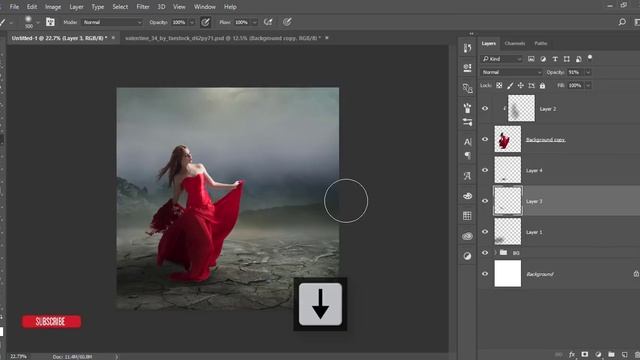Screen dimensions: 640x360
Task: Filter layers by shape layers icon
Action: (x=567, y=59)
